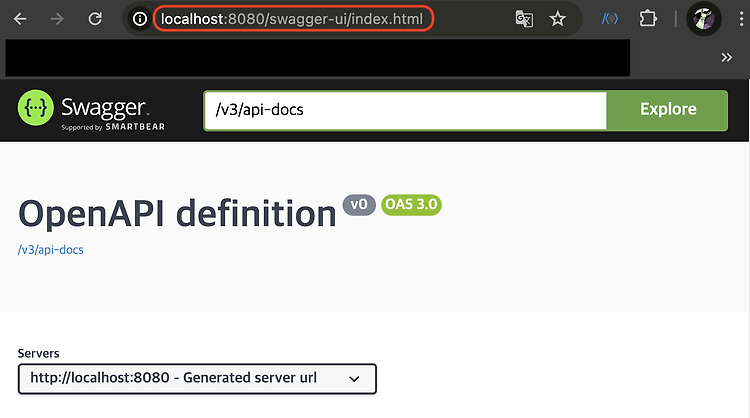
Task: Click the /v3/api-docs definition URL field
Action: [x=406, y=110]
